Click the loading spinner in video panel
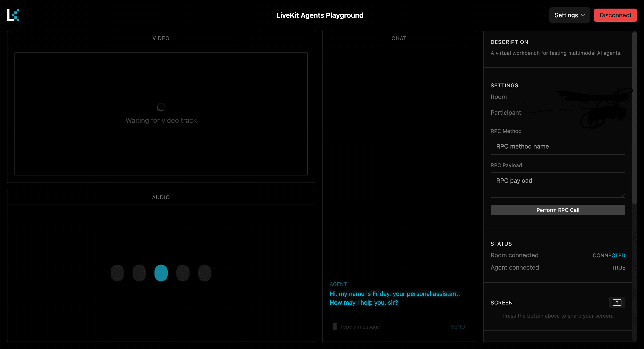The height and width of the screenshot is (349, 644). click(x=161, y=107)
